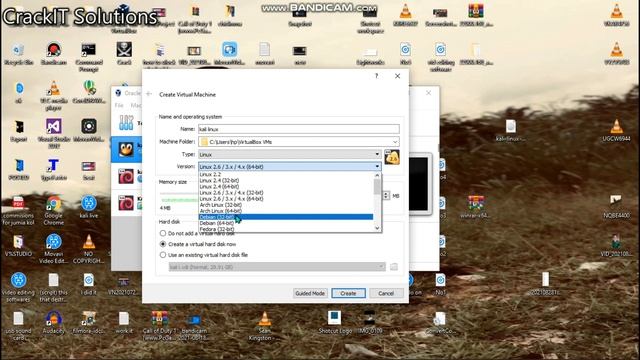Open the Bandicam desktop shortcut
The image size is (640, 360).
coord(53,54)
